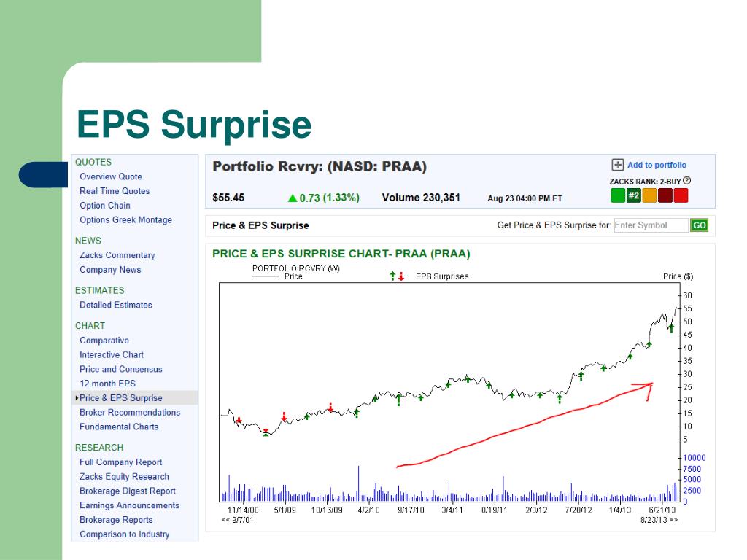Open the Option Chain page

[x=105, y=205]
